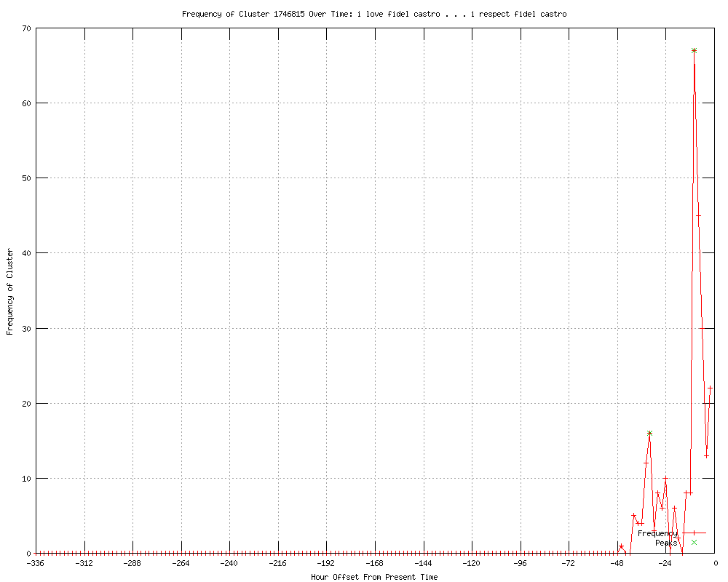
Task: Click the red star data point at 16
Action: 649,433
